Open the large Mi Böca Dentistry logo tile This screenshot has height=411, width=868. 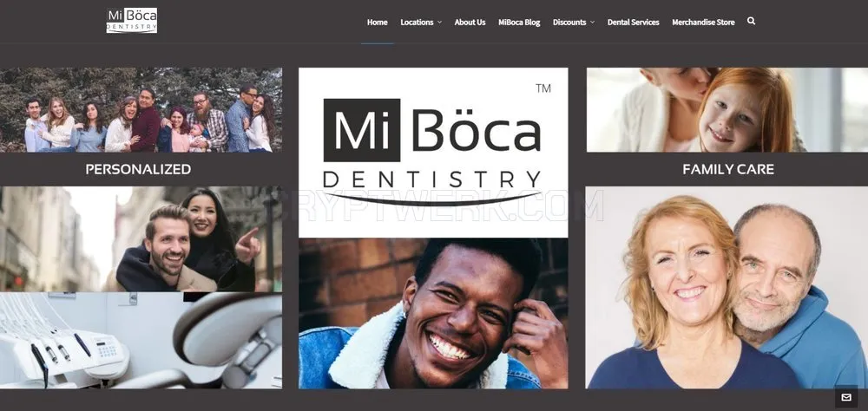click(x=433, y=153)
